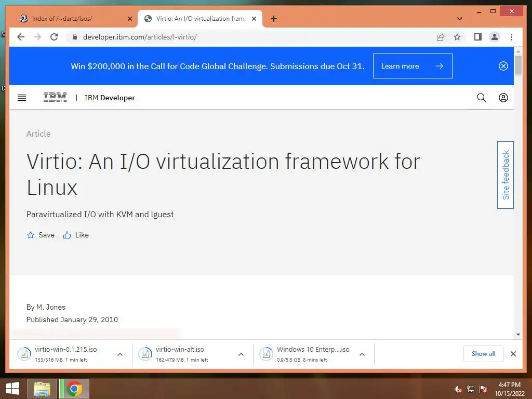Screen dimensions: 532x399
Task: Click 'Published January 29, 2010' text
Action: pyautogui.click(x=72, y=320)
